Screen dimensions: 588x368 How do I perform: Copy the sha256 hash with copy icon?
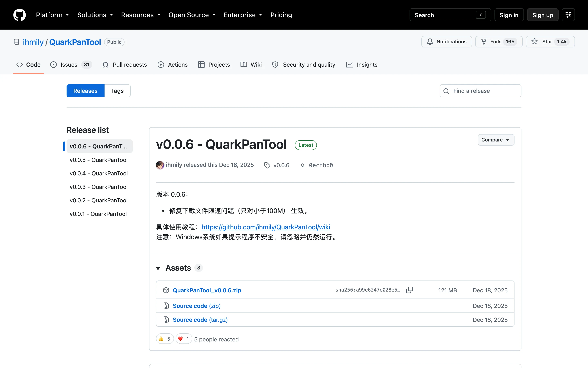click(x=409, y=290)
